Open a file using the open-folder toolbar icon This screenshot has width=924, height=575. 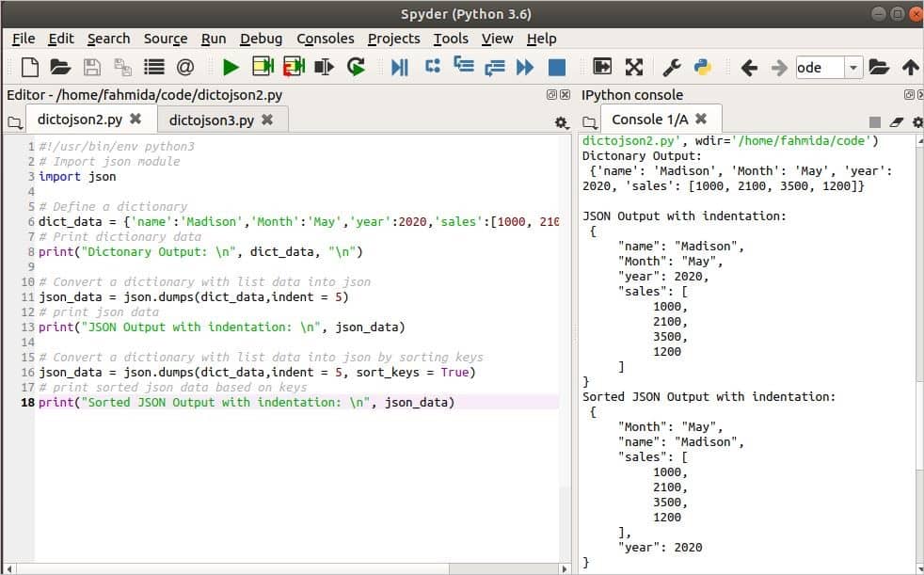coord(58,67)
